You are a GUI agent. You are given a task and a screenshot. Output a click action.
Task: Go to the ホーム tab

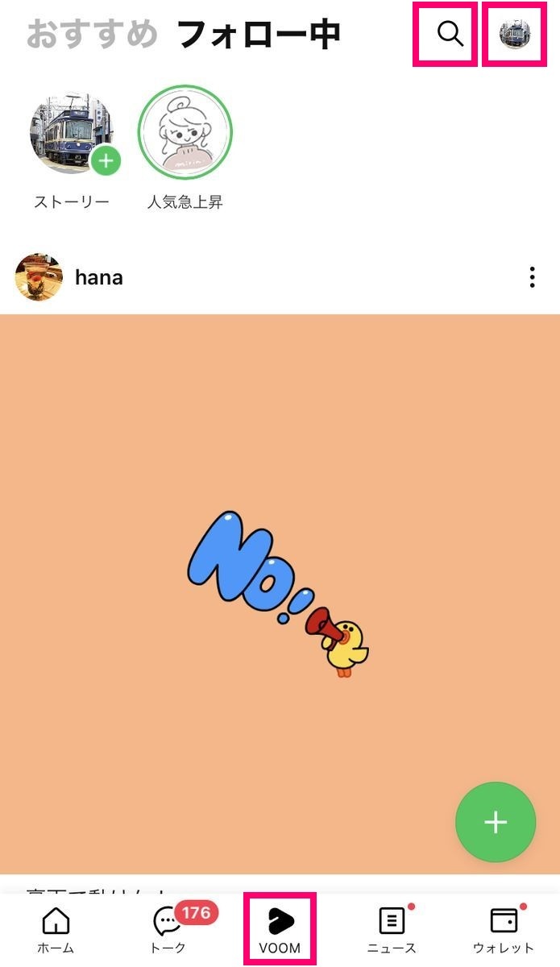[56, 931]
